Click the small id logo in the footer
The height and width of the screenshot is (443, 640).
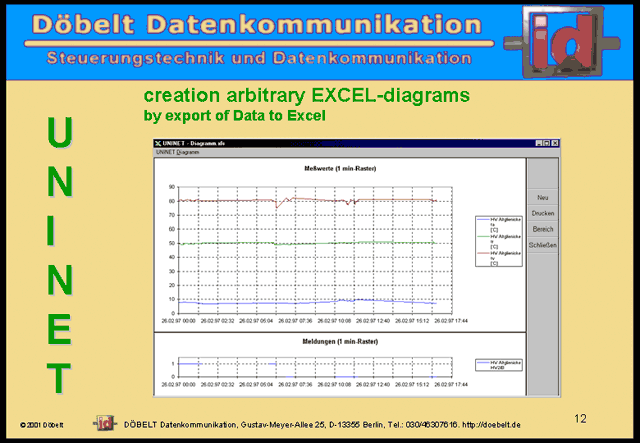coord(105,423)
